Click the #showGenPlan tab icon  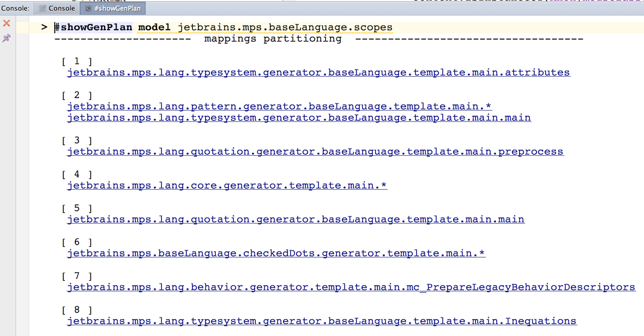pyautogui.click(x=88, y=8)
